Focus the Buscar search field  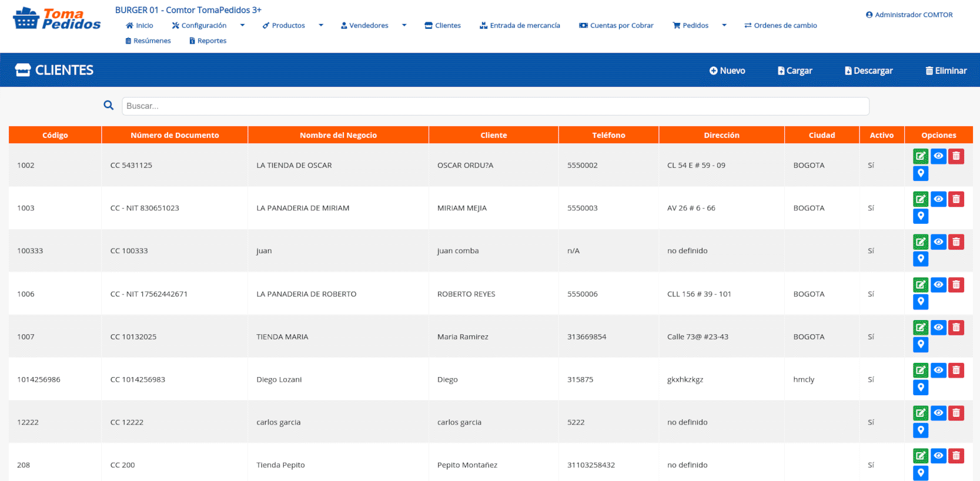[496, 106]
